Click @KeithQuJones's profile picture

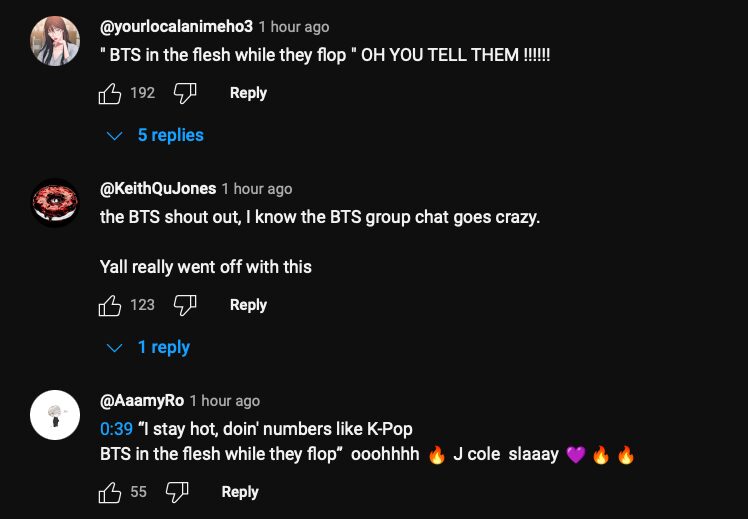coord(55,204)
